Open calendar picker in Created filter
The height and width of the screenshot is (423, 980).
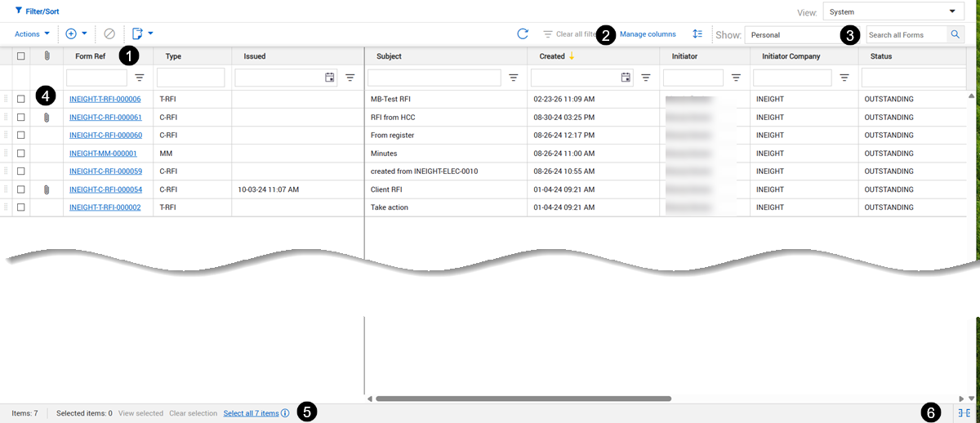[626, 78]
